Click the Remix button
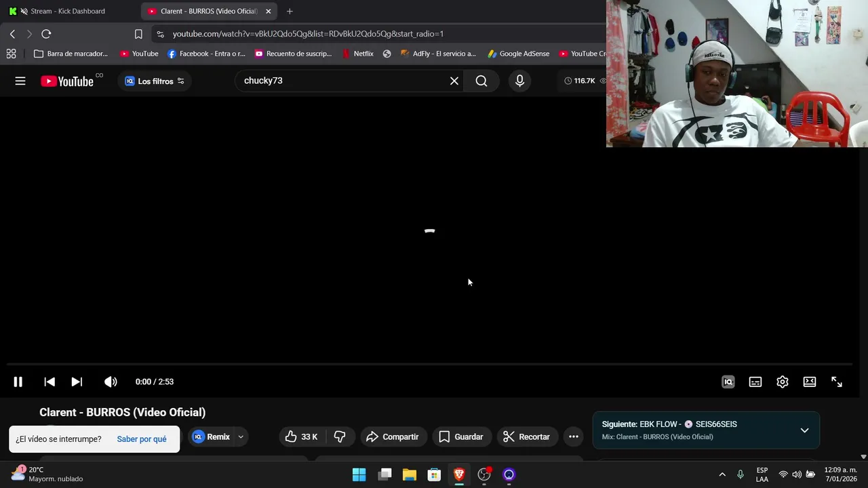Image resolution: width=868 pixels, height=488 pixels. pyautogui.click(x=211, y=437)
